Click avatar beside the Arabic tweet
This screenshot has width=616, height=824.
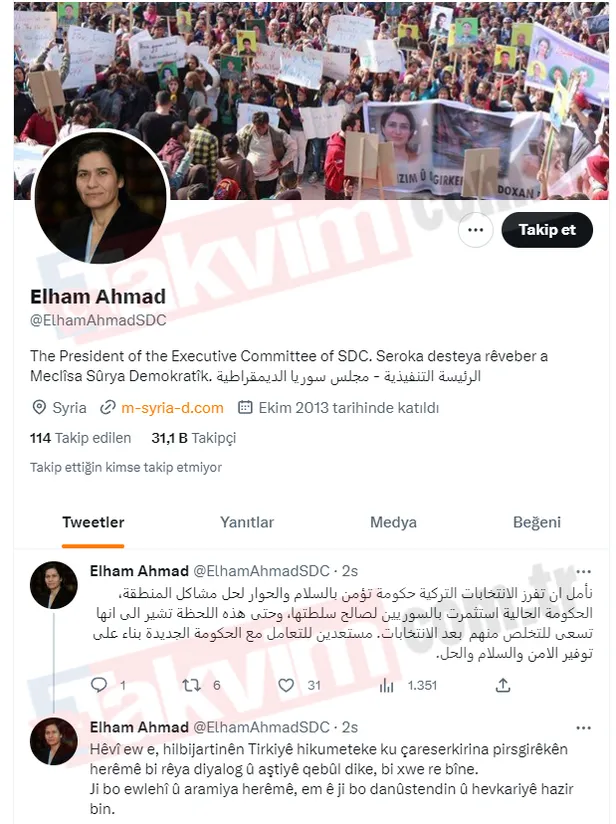pos(54,585)
